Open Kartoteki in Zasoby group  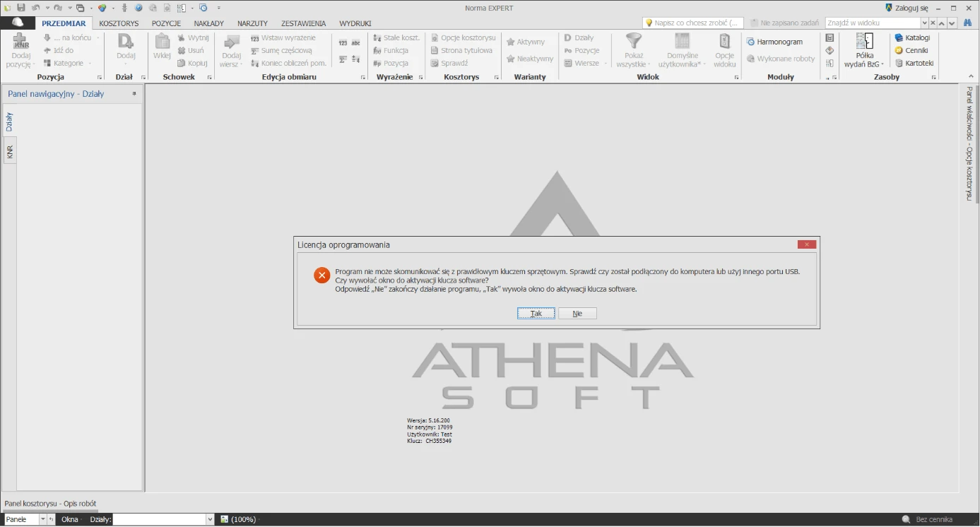coord(914,63)
